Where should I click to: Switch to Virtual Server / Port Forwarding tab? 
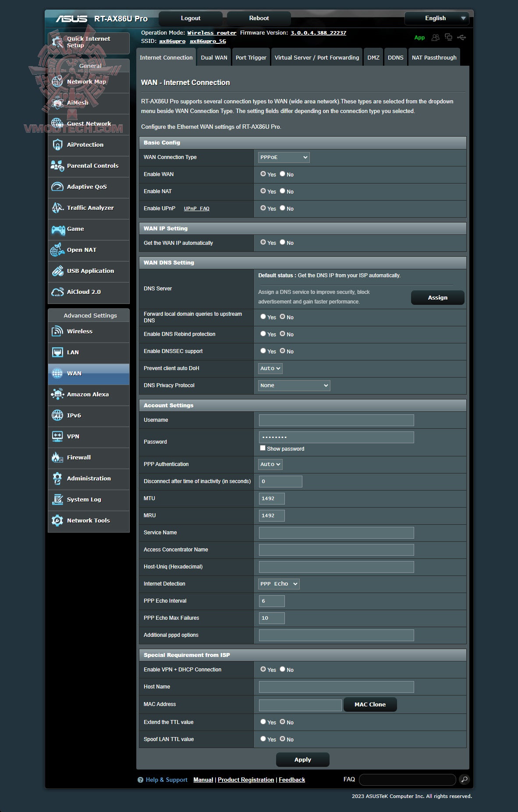click(x=316, y=57)
